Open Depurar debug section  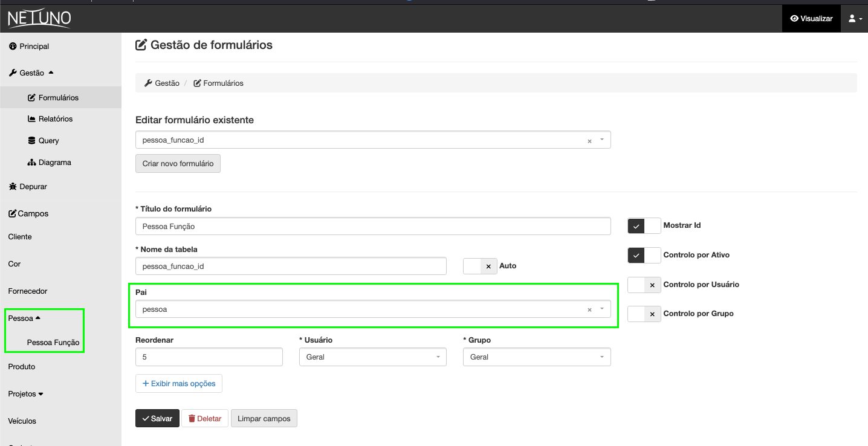point(33,187)
